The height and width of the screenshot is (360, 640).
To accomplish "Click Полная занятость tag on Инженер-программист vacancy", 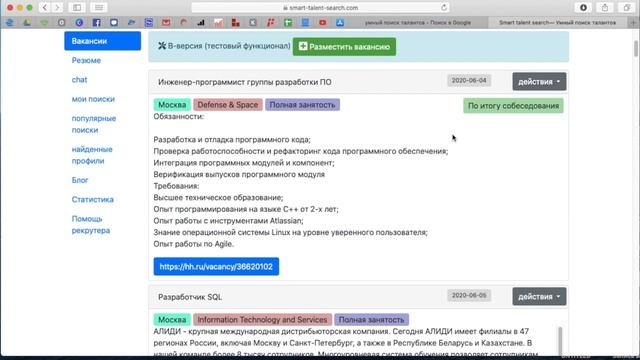I will click(302, 104).
